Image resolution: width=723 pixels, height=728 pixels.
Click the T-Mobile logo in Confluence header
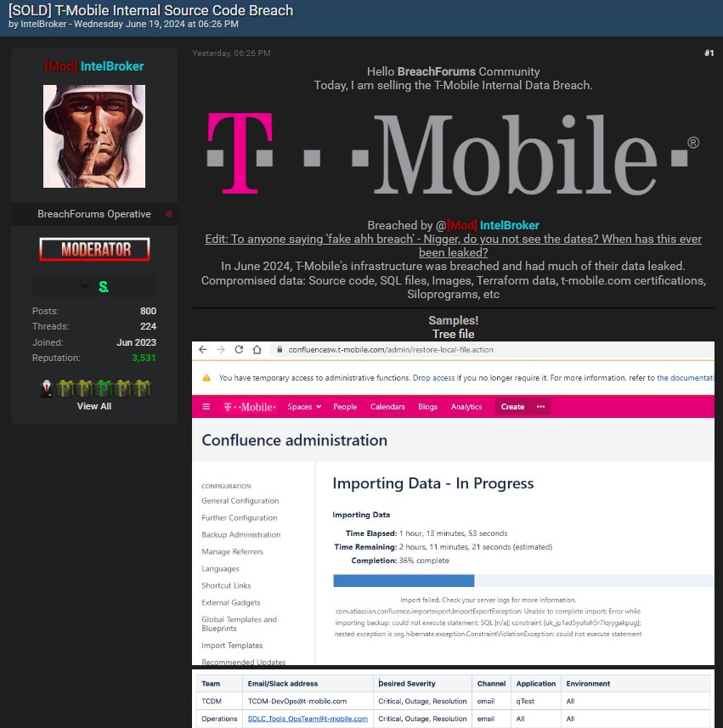point(250,407)
